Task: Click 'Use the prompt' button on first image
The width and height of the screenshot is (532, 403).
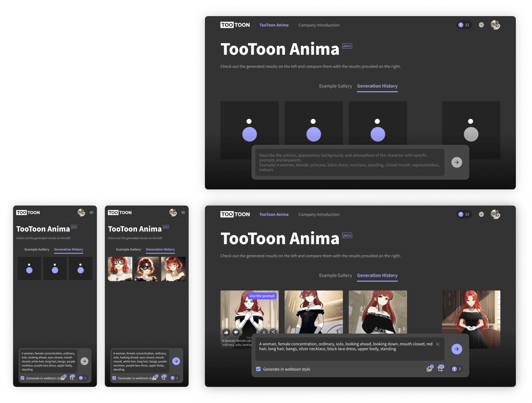Action: [262, 296]
